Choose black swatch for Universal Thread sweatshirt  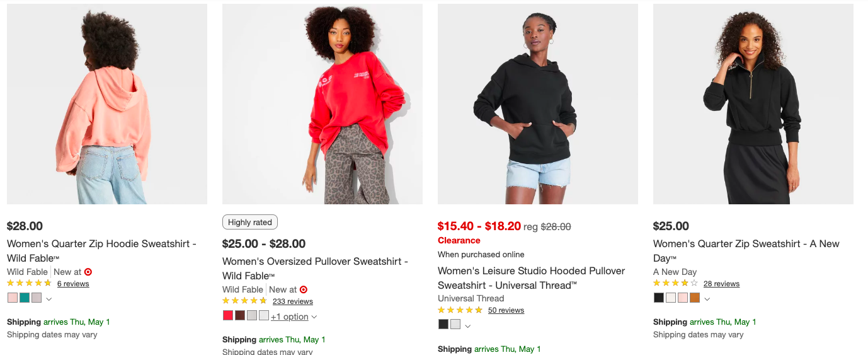[x=443, y=324]
